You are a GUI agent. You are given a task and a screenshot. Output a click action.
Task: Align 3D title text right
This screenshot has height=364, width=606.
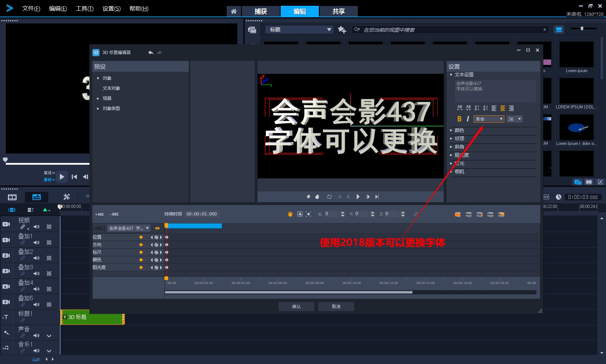click(511, 108)
